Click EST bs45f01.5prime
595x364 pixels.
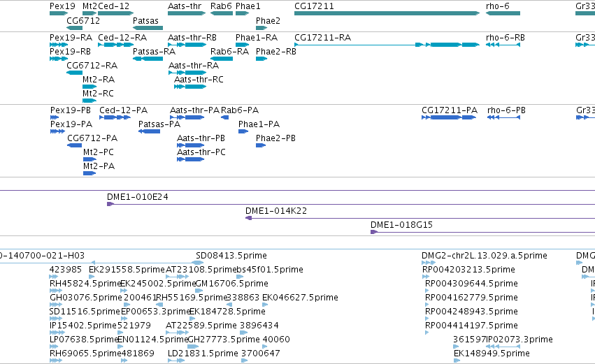click(270, 270)
